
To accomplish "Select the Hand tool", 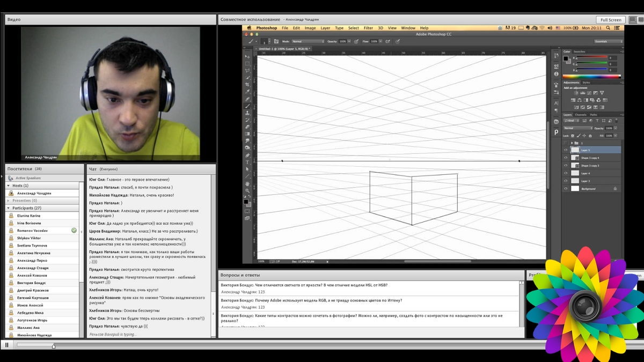I will [x=247, y=183].
